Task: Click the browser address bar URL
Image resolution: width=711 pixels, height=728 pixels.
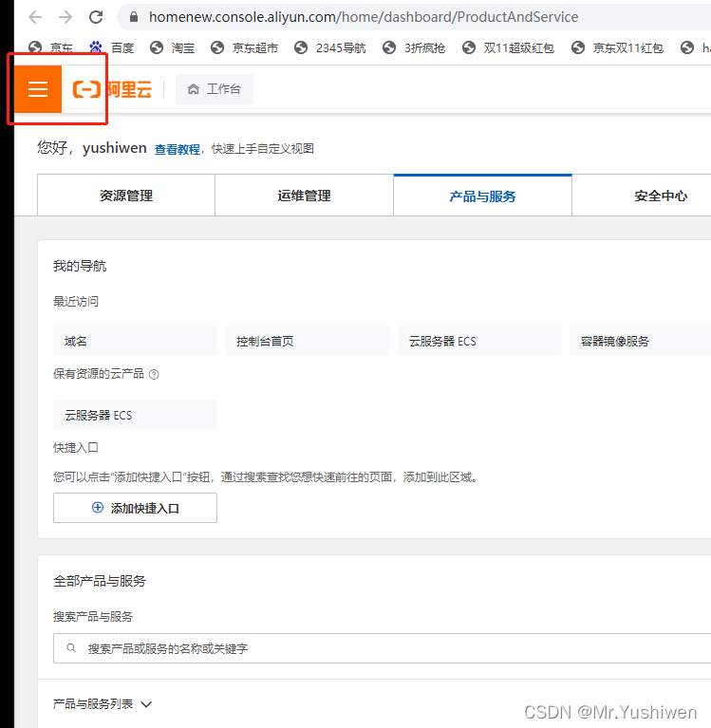Action: coord(363,17)
